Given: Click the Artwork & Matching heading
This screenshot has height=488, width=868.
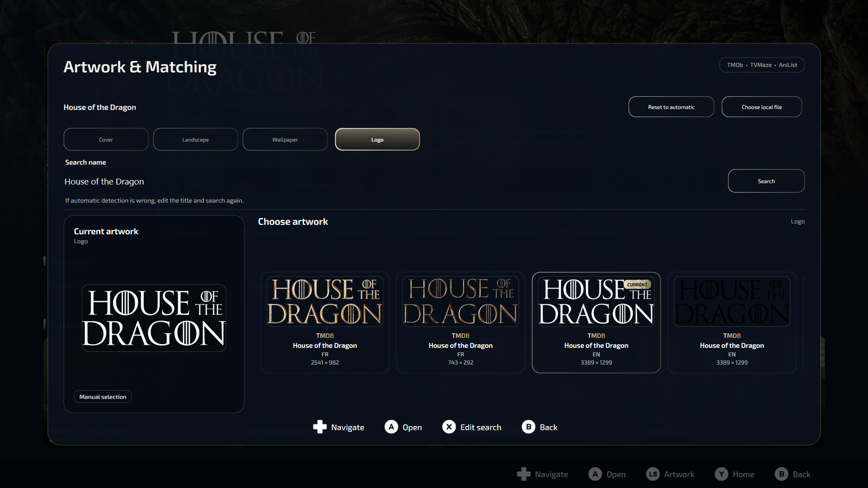Looking at the screenshot, I should [140, 67].
